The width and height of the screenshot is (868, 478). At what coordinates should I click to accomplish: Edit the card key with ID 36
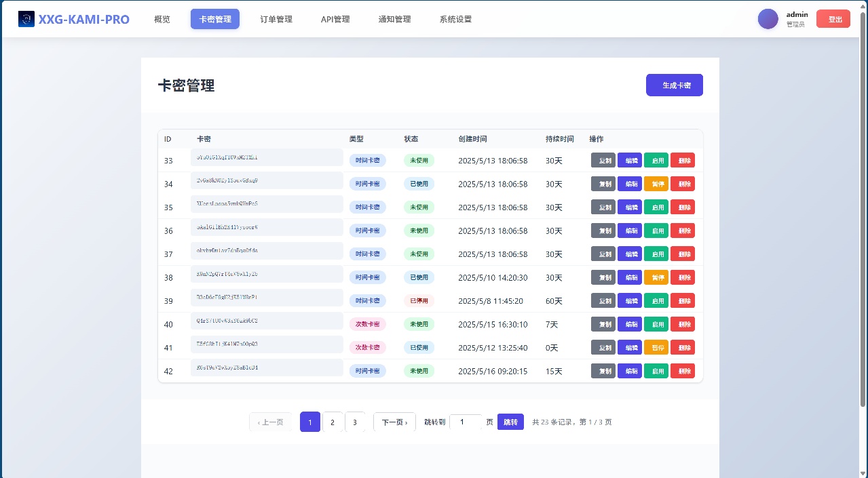(x=629, y=231)
